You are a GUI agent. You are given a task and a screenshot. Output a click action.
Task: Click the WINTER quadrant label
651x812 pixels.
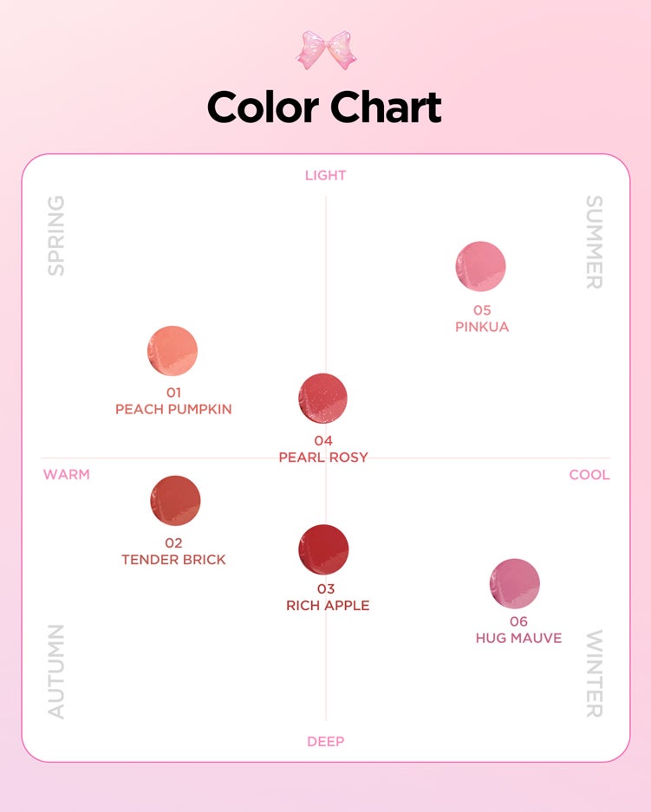pos(594,674)
